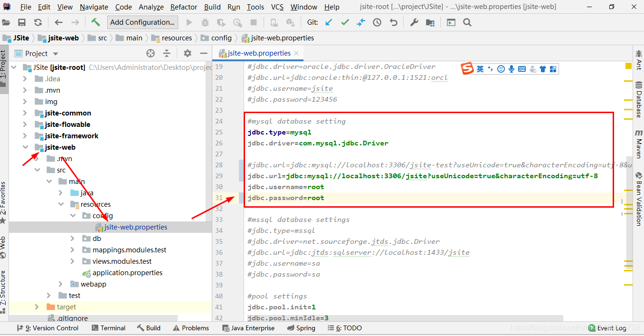Viewport: 644px width, 336px height.
Task: Open the File menu
Action: coord(26,7)
